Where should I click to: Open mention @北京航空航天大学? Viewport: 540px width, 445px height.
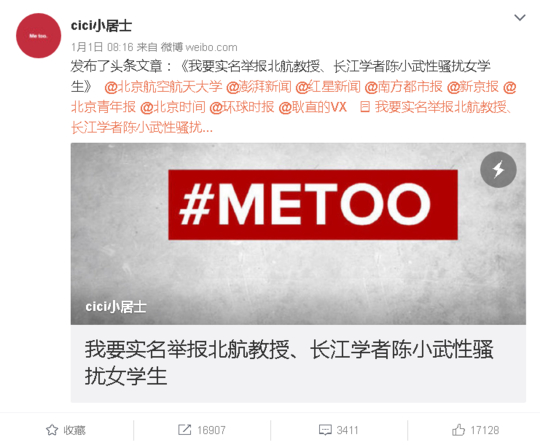163,87
